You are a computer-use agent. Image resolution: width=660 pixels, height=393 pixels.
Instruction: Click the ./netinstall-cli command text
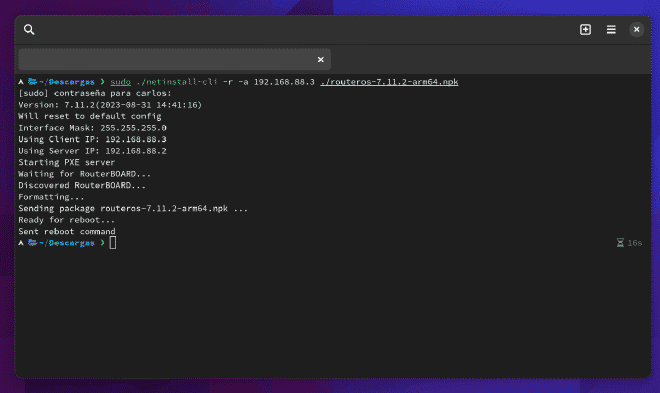click(177, 82)
